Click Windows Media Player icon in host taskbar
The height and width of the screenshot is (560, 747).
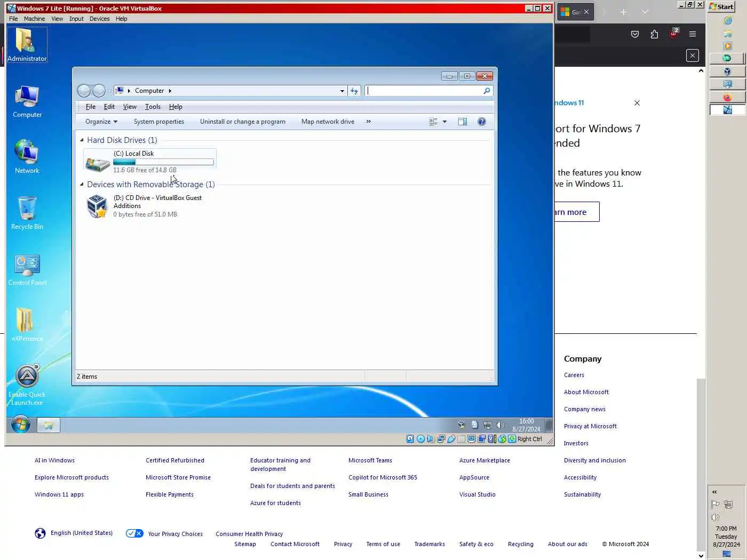tap(727, 46)
